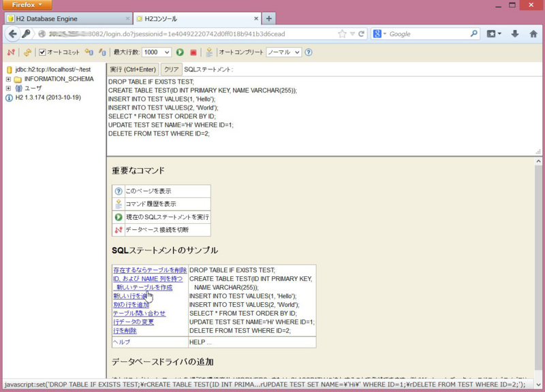545x392 pixels.
Task: Click the このページを表示 text
Action: 149,191
